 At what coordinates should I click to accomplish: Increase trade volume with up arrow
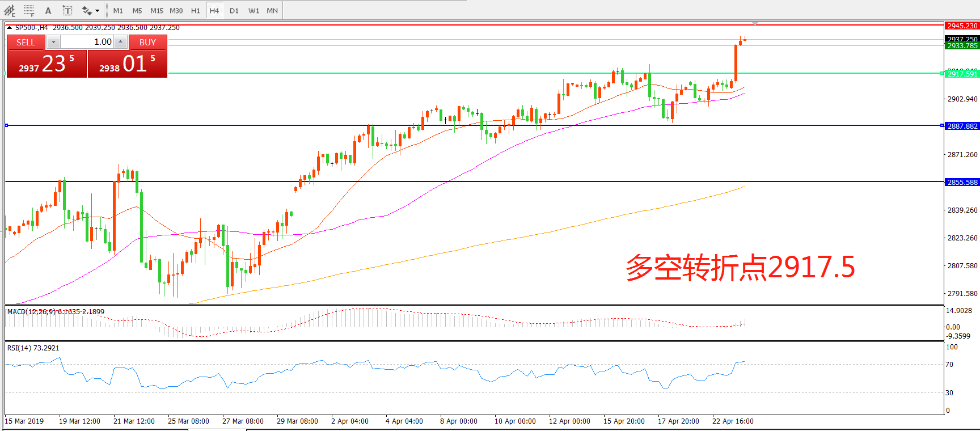tap(120, 42)
